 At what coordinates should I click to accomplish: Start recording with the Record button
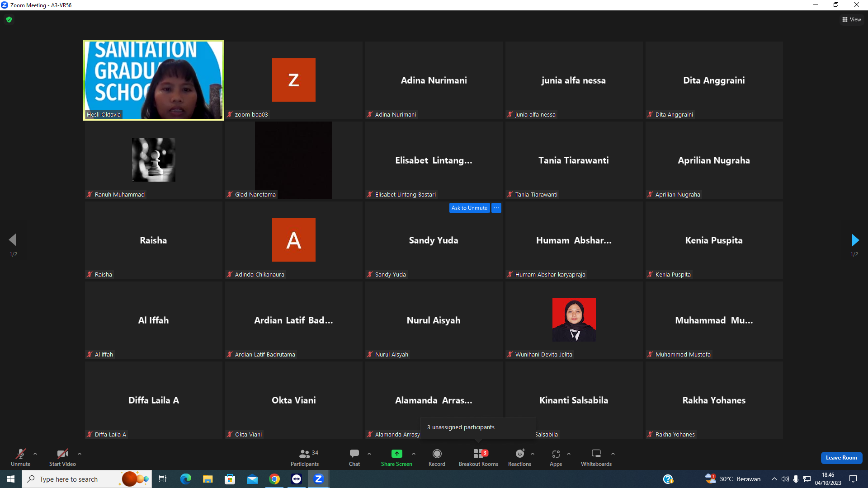(x=437, y=457)
